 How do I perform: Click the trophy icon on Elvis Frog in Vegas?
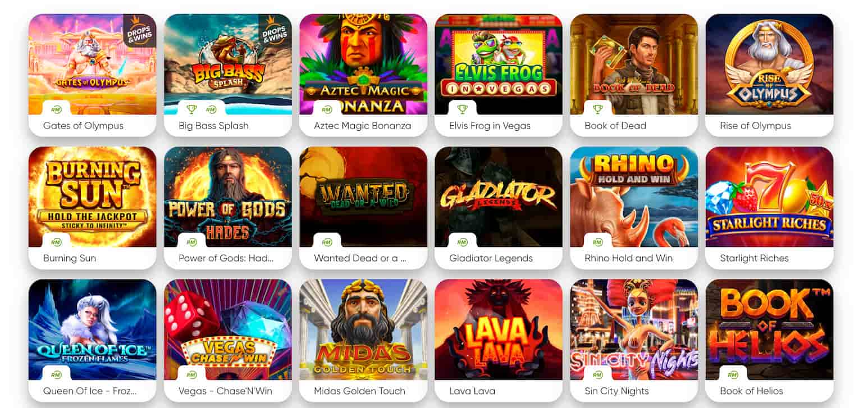(x=462, y=109)
